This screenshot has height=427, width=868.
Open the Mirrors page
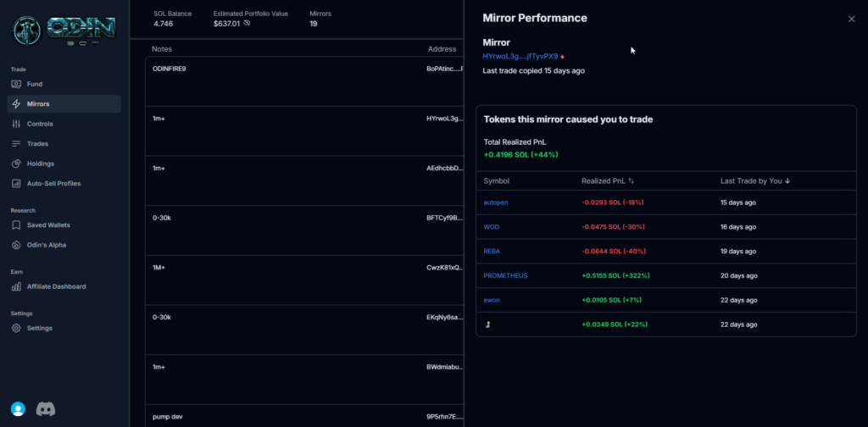coord(64,104)
